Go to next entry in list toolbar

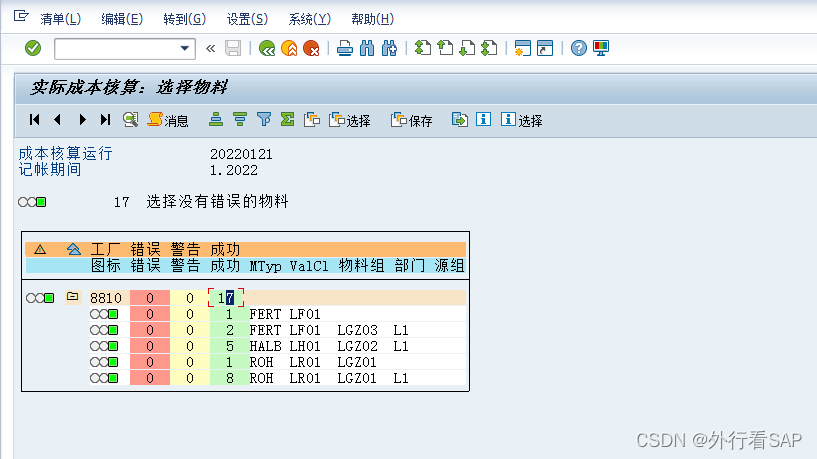[x=82, y=120]
